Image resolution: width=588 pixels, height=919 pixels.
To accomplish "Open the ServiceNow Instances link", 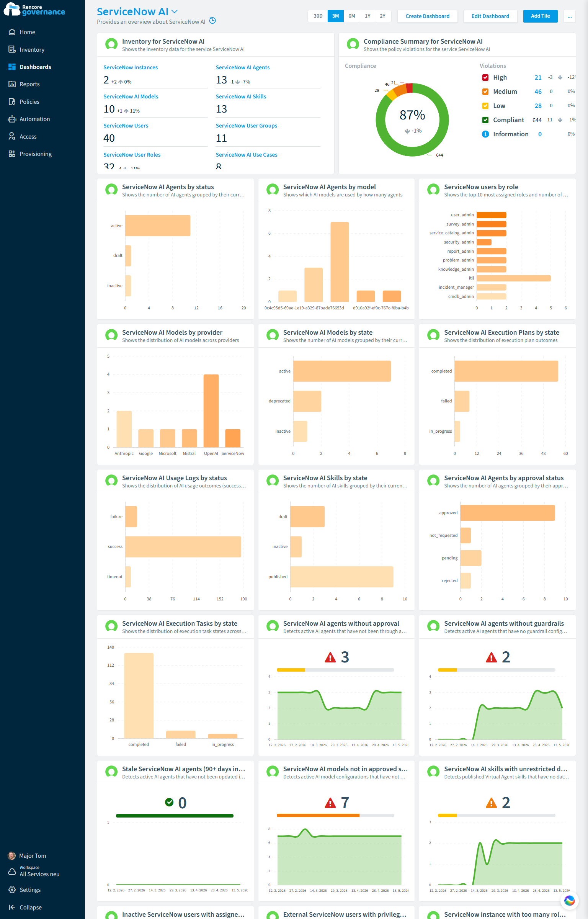I will [x=131, y=67].
